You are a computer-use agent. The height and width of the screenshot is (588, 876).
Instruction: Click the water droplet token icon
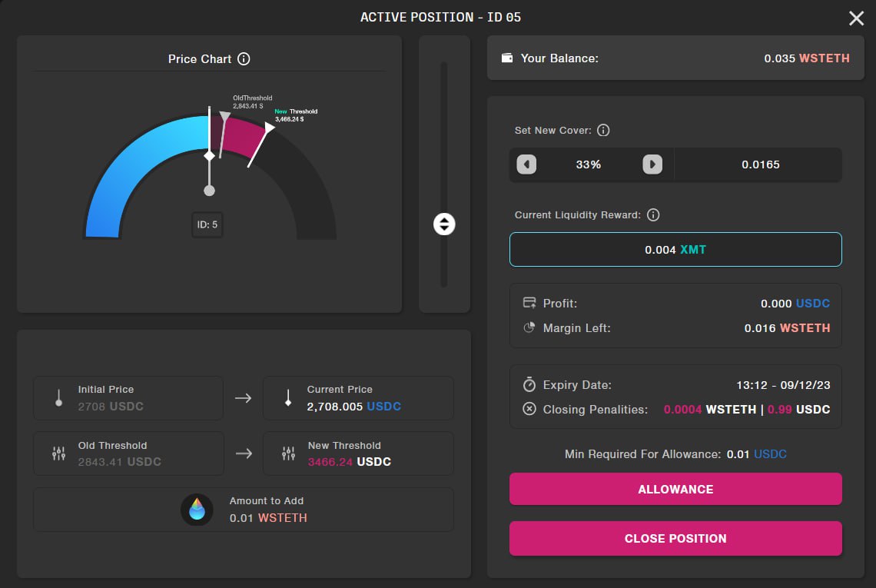click(197, 510)
